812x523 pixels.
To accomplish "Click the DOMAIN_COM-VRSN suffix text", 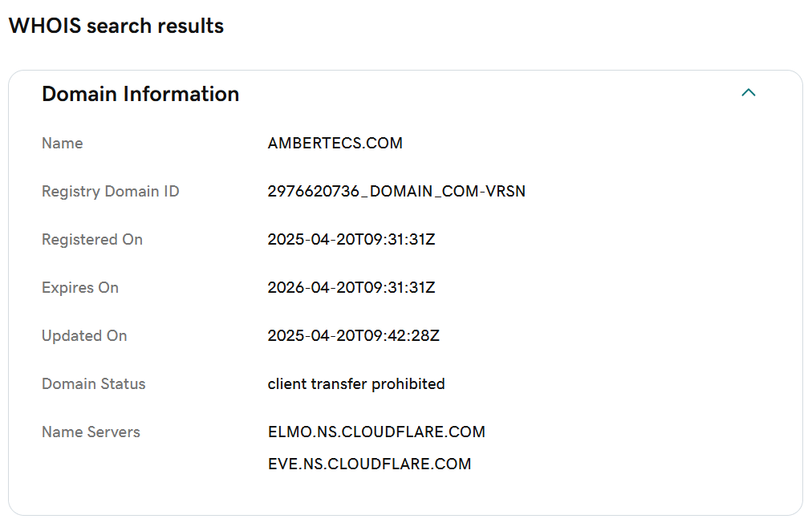I will click(448, 192).
